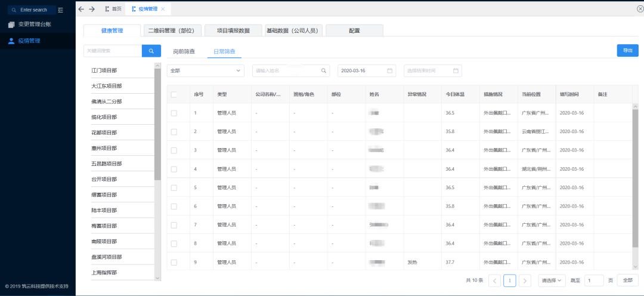Click page number 1 button
644x296 pixels.
(510, 280)
